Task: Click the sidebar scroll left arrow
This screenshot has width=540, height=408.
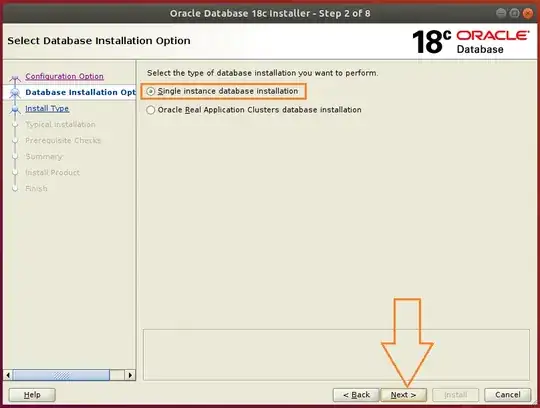Action: (8, 375)
